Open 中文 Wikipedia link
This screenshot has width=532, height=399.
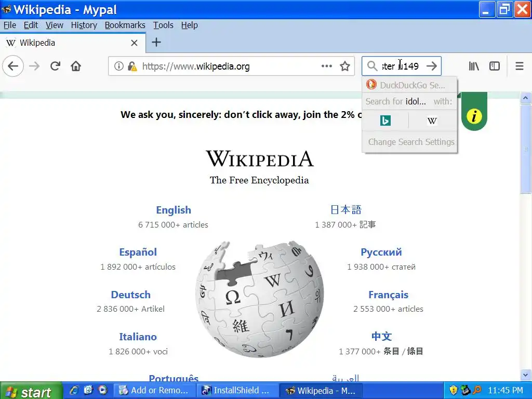pos(381,336)
